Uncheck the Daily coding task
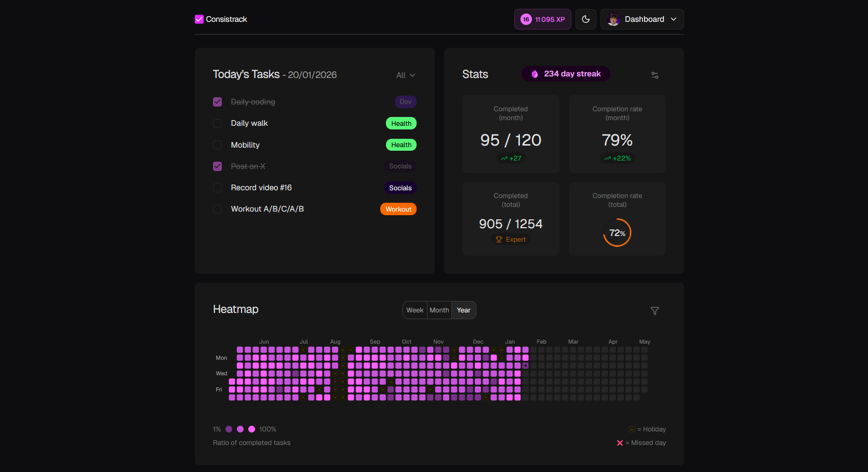The image size is (868, 472). (218, 102)
